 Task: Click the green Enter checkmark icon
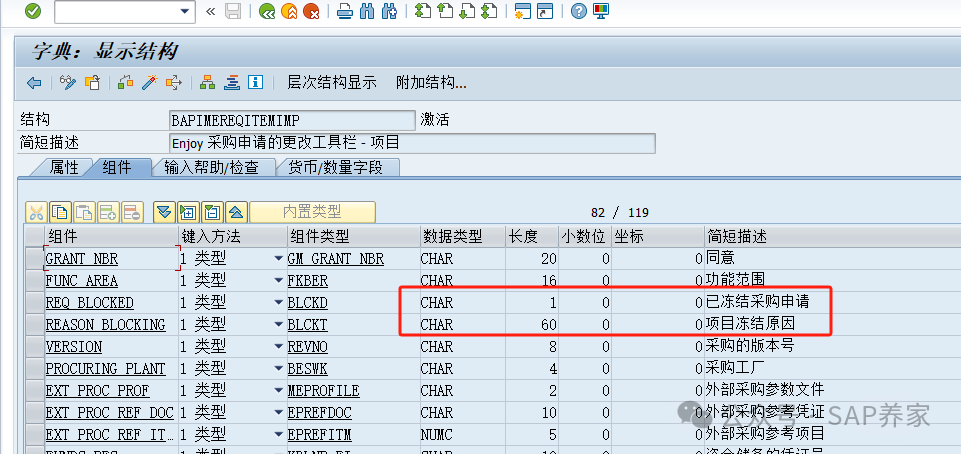(x=32, y=11)
